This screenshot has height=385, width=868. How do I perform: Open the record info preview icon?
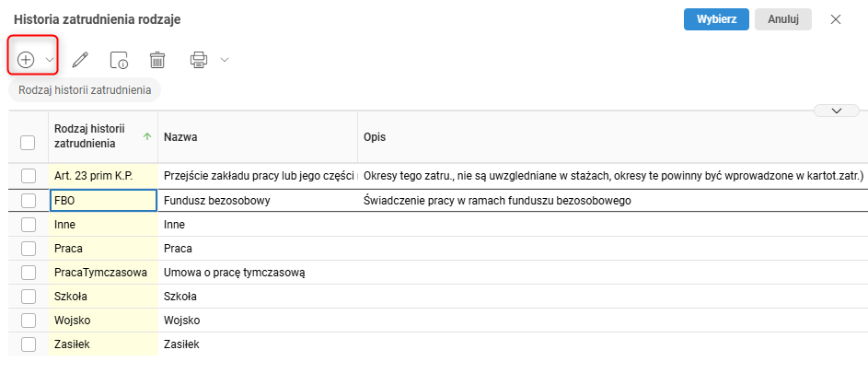[x=118, y=60]
